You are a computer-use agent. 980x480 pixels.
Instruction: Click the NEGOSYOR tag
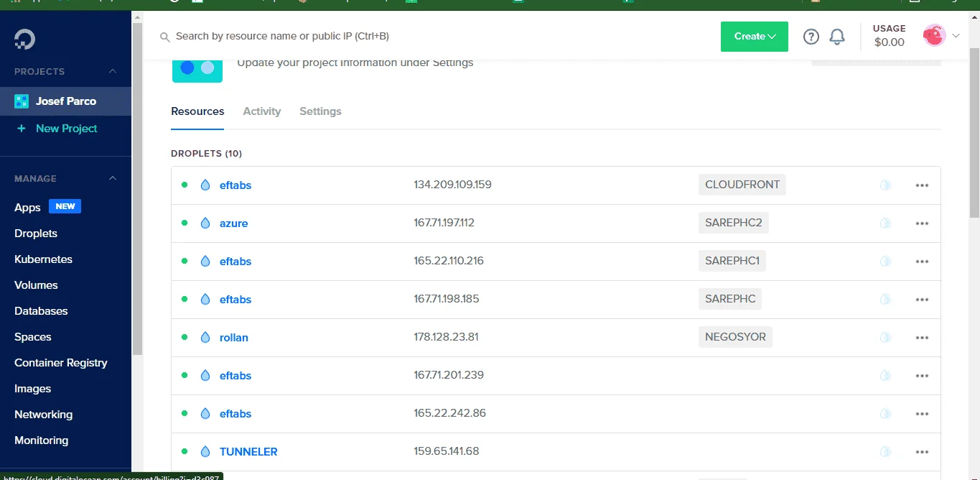[x=735, y=337]
